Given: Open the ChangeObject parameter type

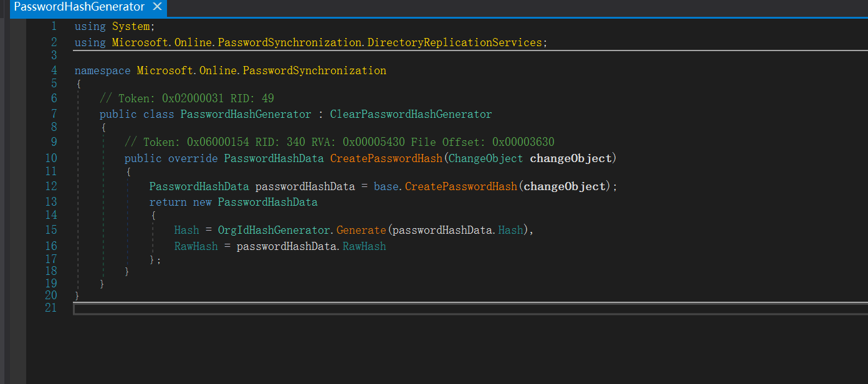Looking at the screenshot, I should pos(485,159).
